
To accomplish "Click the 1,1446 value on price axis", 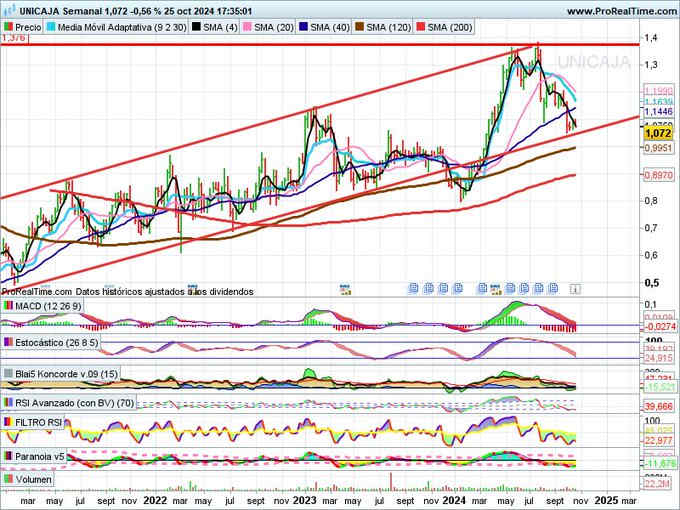I will pos(658,112).
